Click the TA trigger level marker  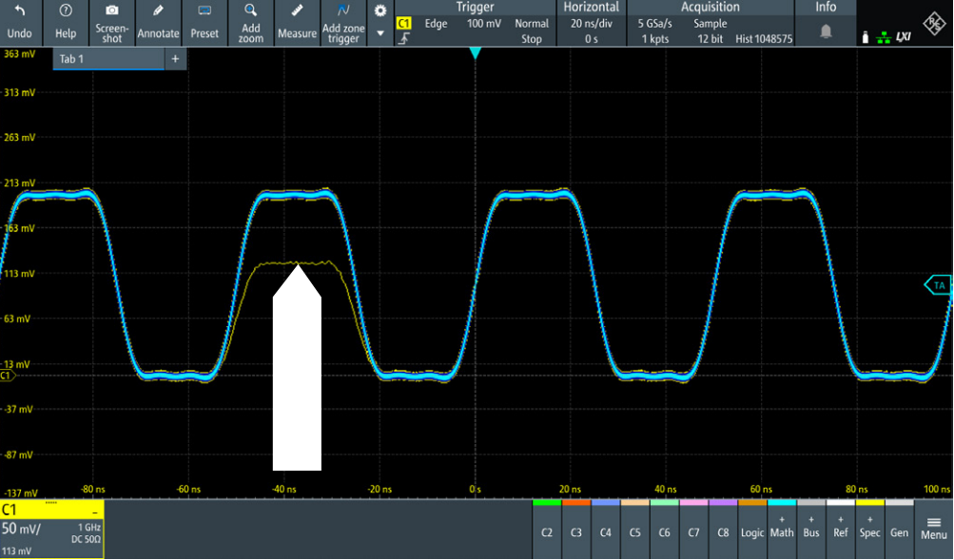939,284
